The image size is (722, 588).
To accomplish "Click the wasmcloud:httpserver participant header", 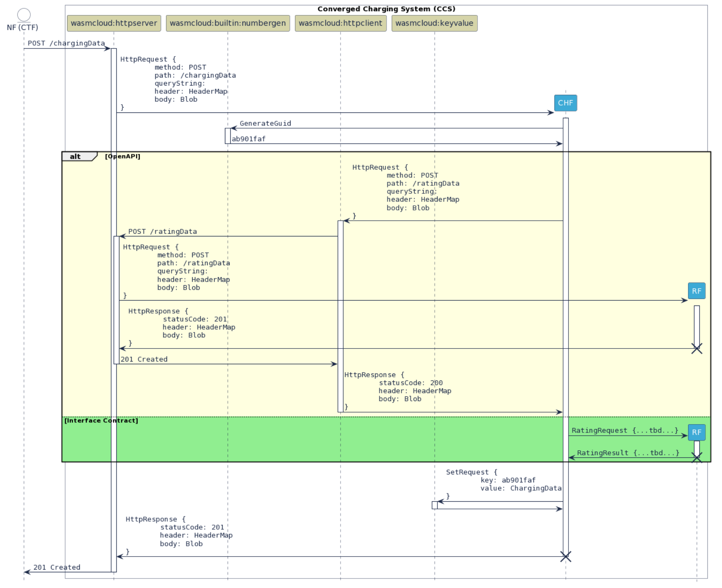I will 113,23.
